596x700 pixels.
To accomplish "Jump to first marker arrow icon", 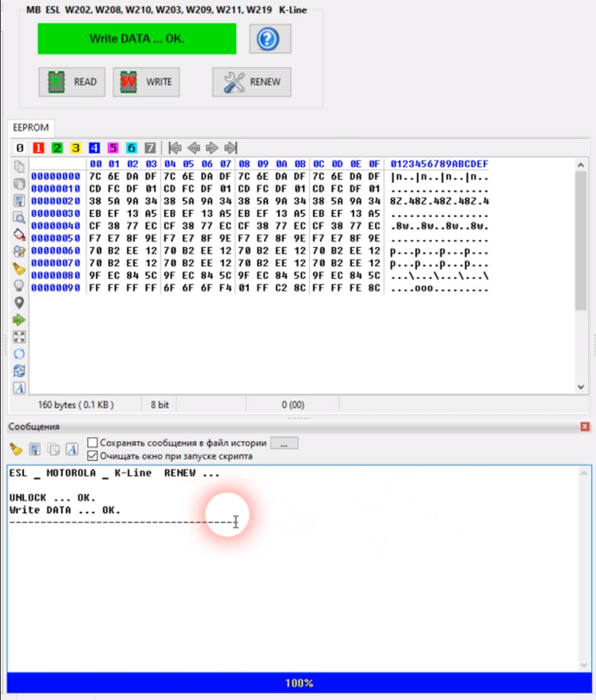I will 174,148.
